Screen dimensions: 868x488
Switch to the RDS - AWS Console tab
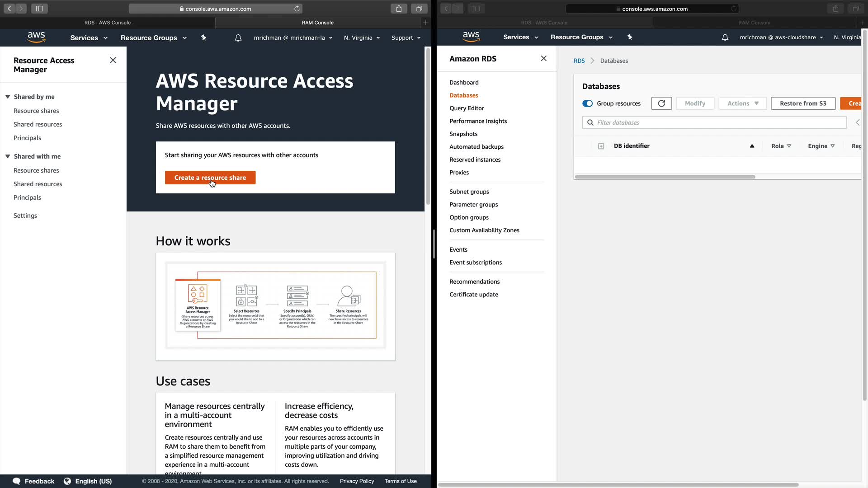[108, 23]
